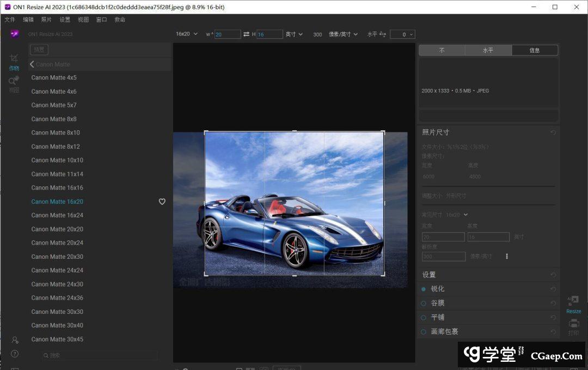This screenshot has height=370, width=588.
Task: Select the View zoom tool
Action: point(14,81)
